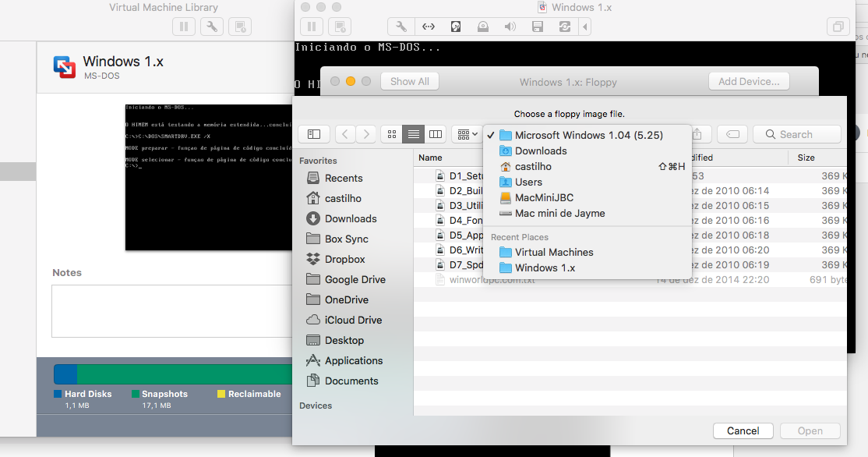The height and width of the screenshot is (457, 868).
Task: Select Mac mini de Jayme in popup
Action: [559, 213]
